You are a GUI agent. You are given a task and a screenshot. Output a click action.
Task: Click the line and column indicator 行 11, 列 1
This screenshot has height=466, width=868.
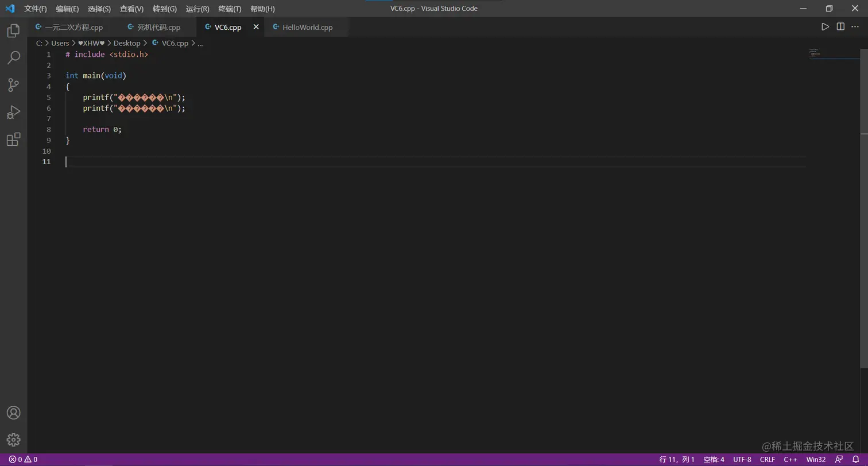coord(677,459)
